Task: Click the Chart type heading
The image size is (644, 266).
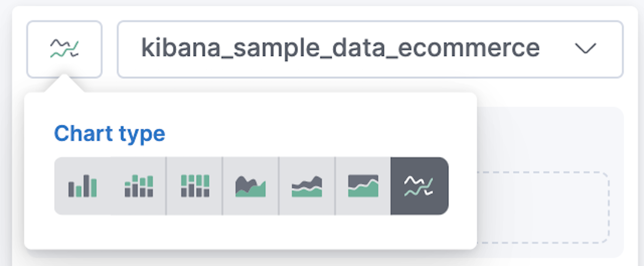Action: (110, 134)
